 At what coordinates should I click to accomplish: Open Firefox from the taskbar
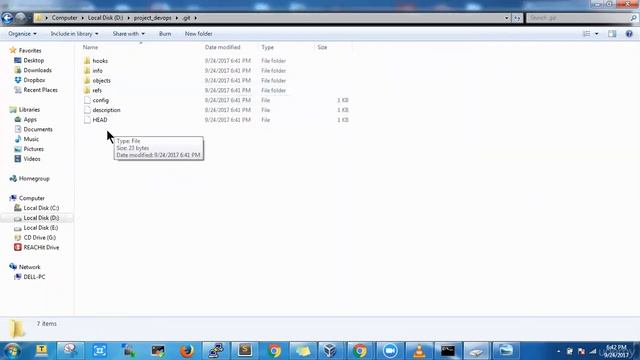tap(187, 351)
